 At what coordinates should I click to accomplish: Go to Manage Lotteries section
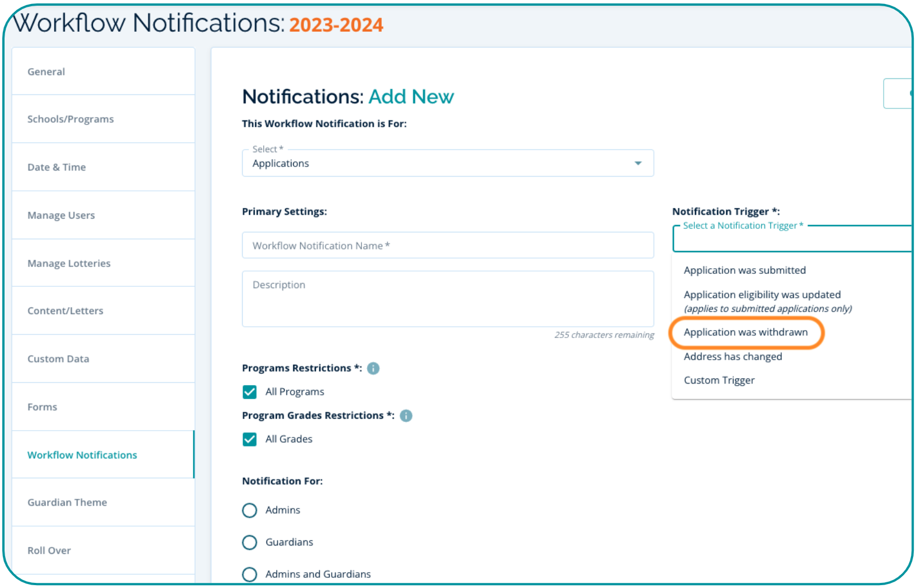point(69,264)
